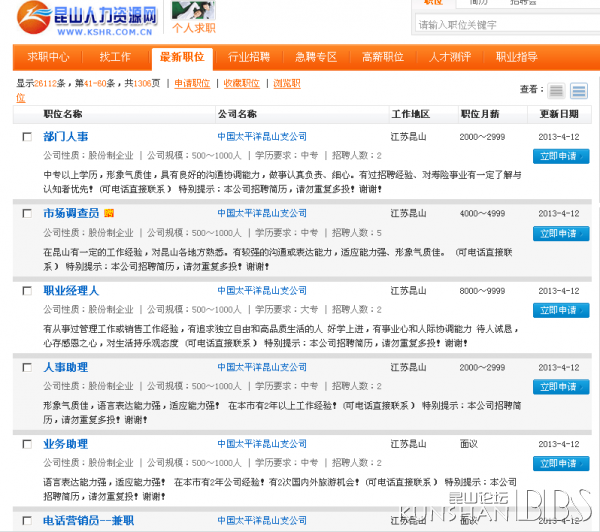This screenshot has width=600, height=532.
Task: Tick the checkbox for 业务助理
Action: (x=27, y=444)
